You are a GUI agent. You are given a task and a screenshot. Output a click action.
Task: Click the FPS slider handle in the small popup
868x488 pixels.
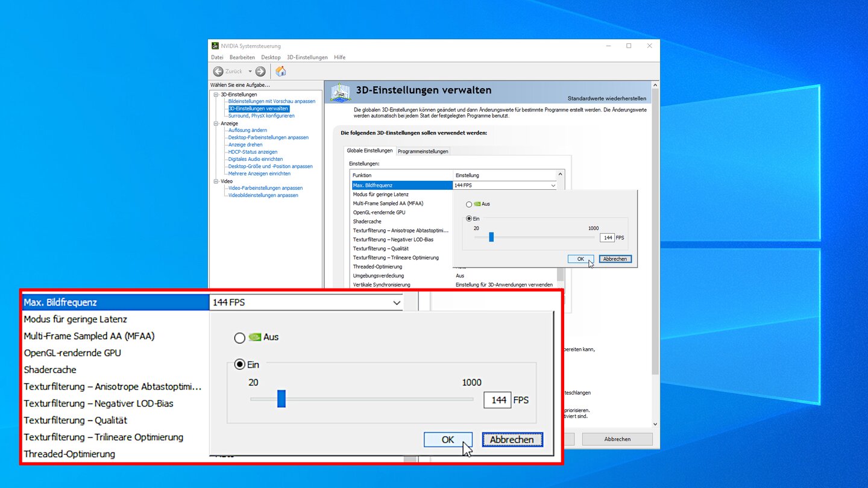coord(491,237)
